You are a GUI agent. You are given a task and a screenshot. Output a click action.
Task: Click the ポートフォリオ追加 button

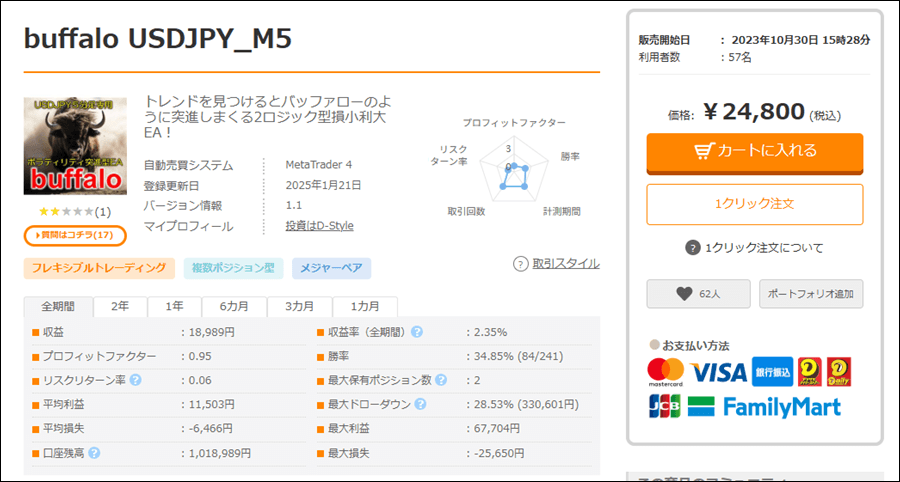pyautogui.click(x=811, y=294)
